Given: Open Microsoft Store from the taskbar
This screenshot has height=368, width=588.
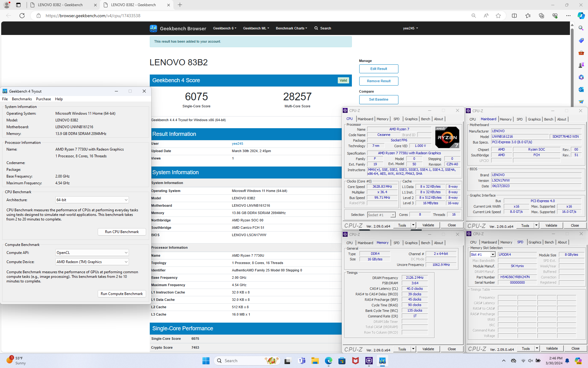Looking at the screenshot, I should [x=342, y=361].
